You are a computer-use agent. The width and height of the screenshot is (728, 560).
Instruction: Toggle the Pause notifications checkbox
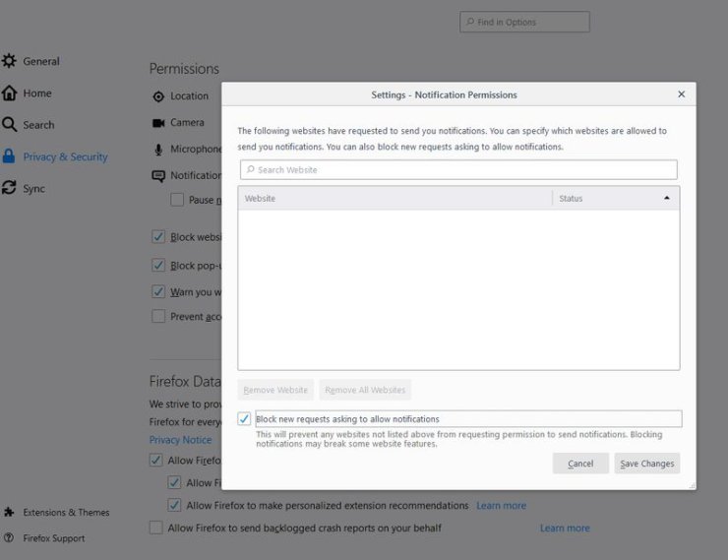(x=177, y=200)
